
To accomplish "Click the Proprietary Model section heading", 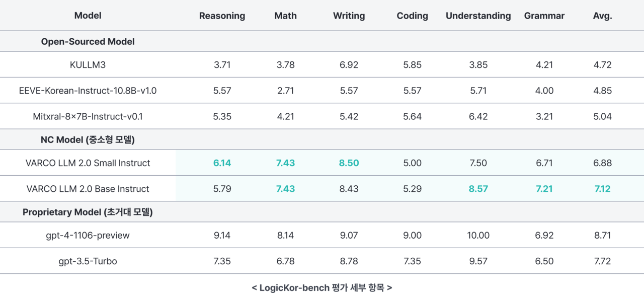I will pyautogui.click(x=88, y=212).
